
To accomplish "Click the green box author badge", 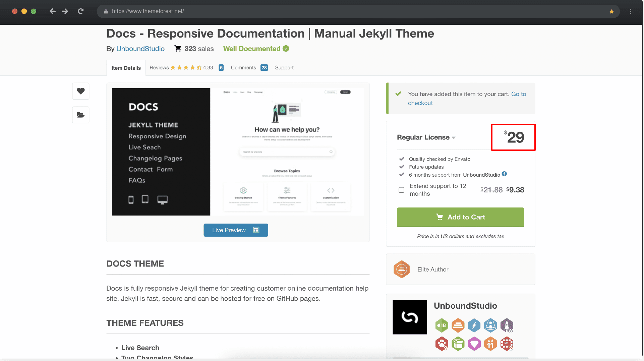I will point(458,344).
